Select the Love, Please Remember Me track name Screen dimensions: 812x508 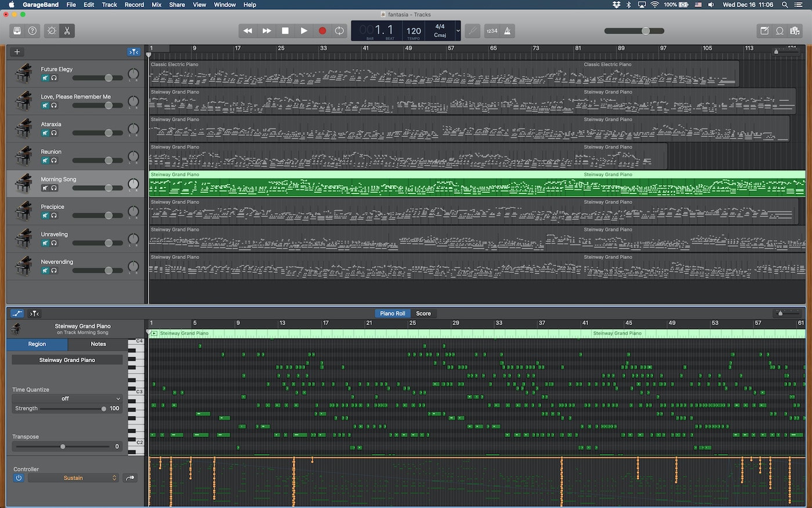(x=75, y=97)
